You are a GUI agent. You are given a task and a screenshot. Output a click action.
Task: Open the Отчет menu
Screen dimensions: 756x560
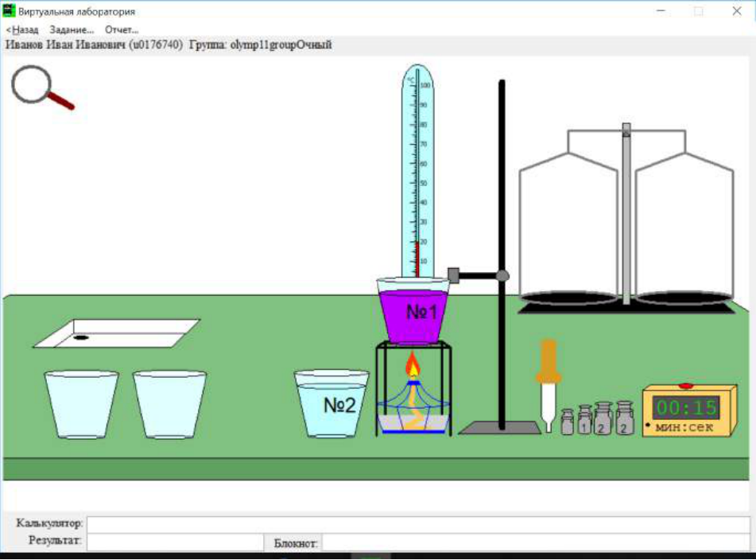pyautogui.click(x=122, y=30)
